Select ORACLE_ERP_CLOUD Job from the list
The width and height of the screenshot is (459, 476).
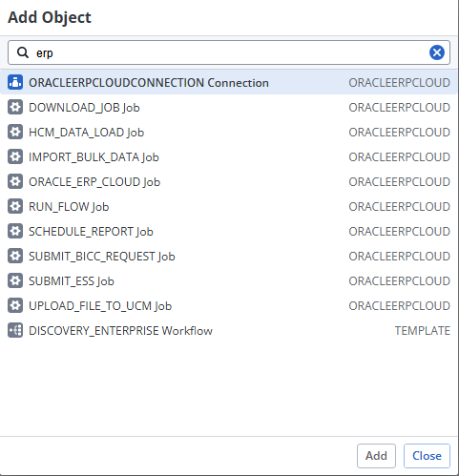coord(229,181)
